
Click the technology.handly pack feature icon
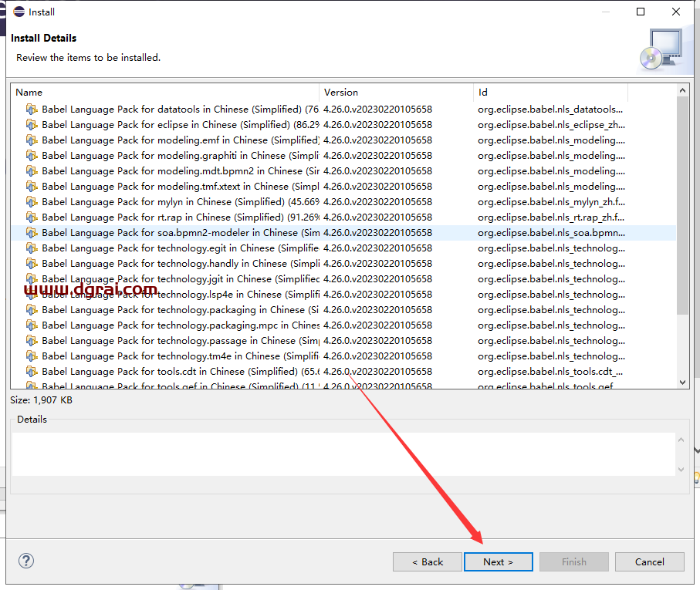point(31,263)
